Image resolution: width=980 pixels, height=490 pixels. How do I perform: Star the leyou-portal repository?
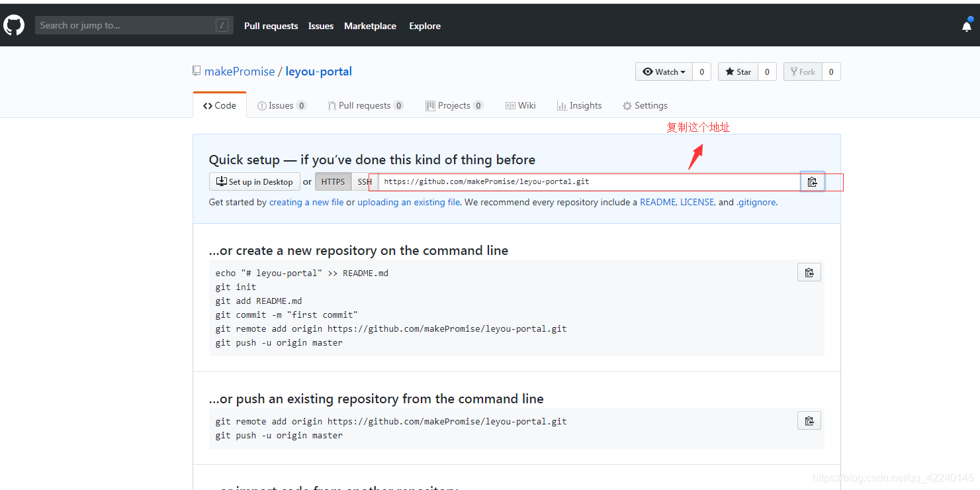738,72
